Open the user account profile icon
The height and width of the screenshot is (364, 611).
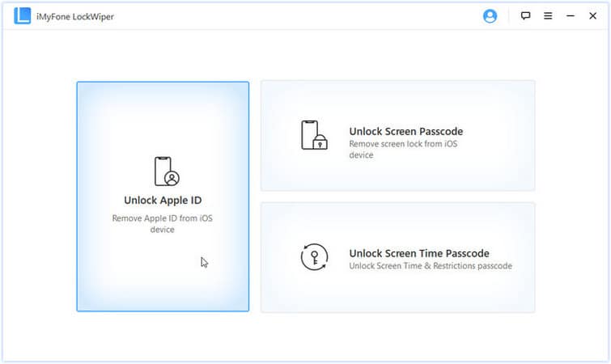(490, 16)
